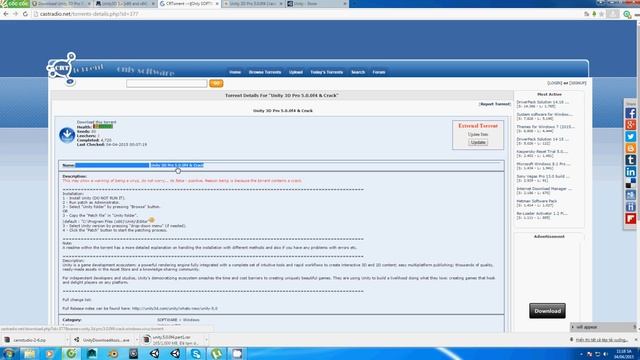The height and width of the screenshot is (360, 640).
Task: Share page on Delicious
Action: point(631,183)
